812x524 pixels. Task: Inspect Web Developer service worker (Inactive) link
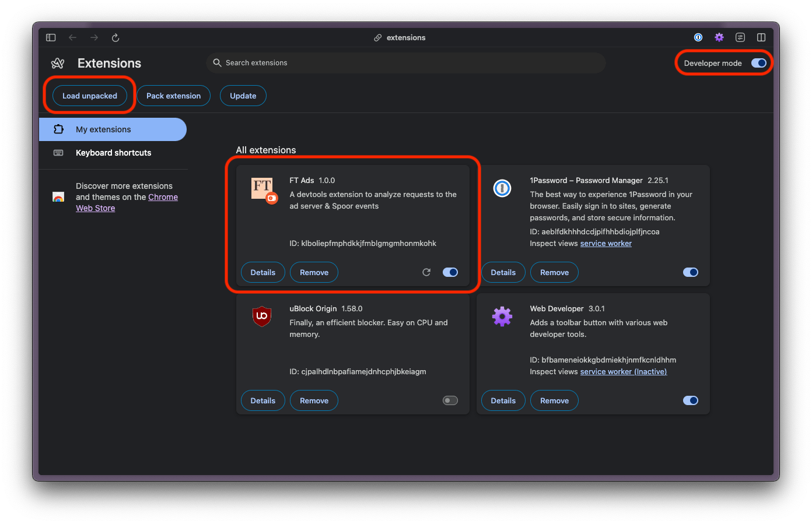click(x=624, y=371)
